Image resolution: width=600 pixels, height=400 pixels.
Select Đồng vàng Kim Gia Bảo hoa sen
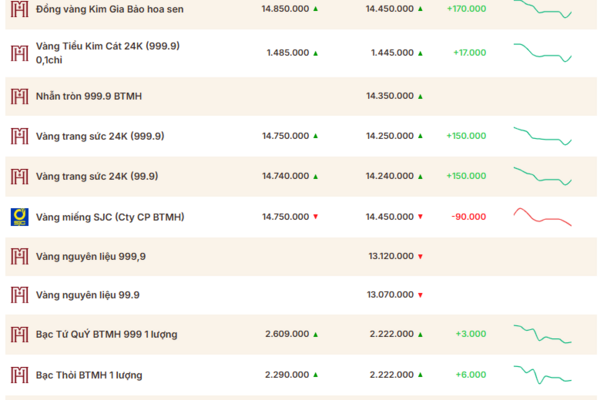[x=110, y=9]
